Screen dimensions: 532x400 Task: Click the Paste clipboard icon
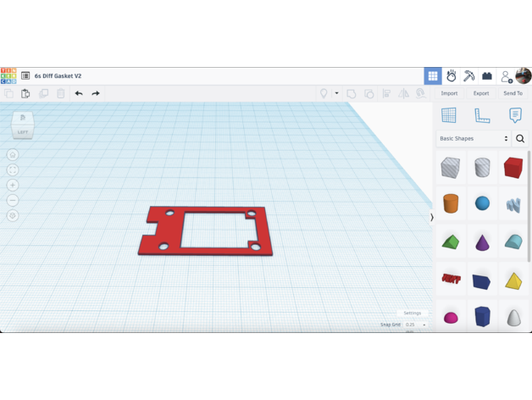click(25, 93)
